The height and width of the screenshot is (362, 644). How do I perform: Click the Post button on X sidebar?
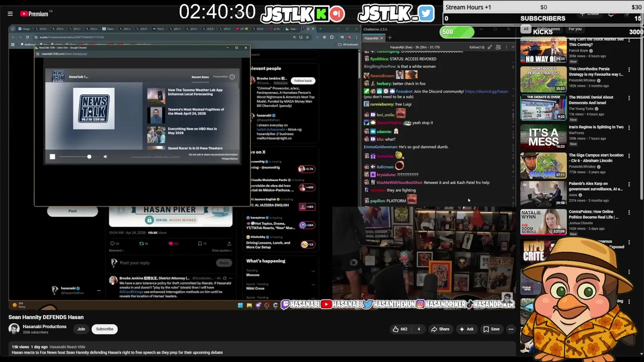(x=72, y=211)
